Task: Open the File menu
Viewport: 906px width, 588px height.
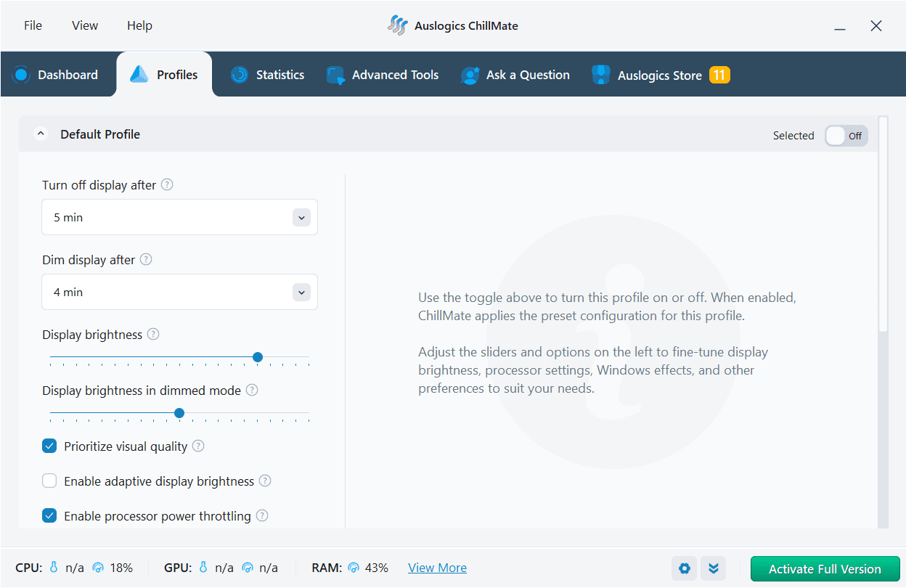Action: [33, 25]
